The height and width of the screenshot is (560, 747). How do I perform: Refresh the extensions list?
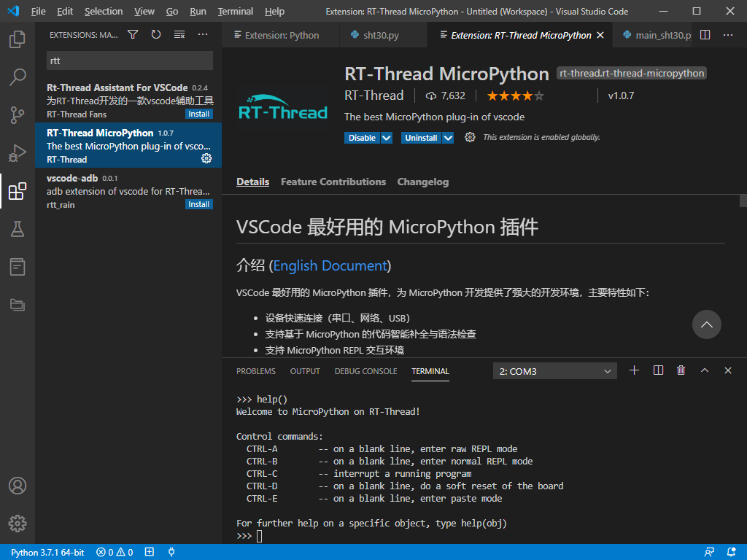156,34
